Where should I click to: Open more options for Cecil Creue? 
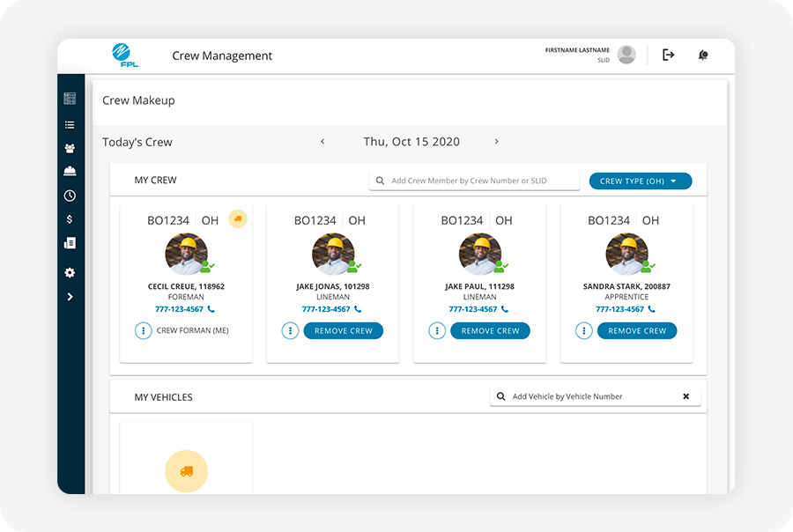tap(143, 330)
